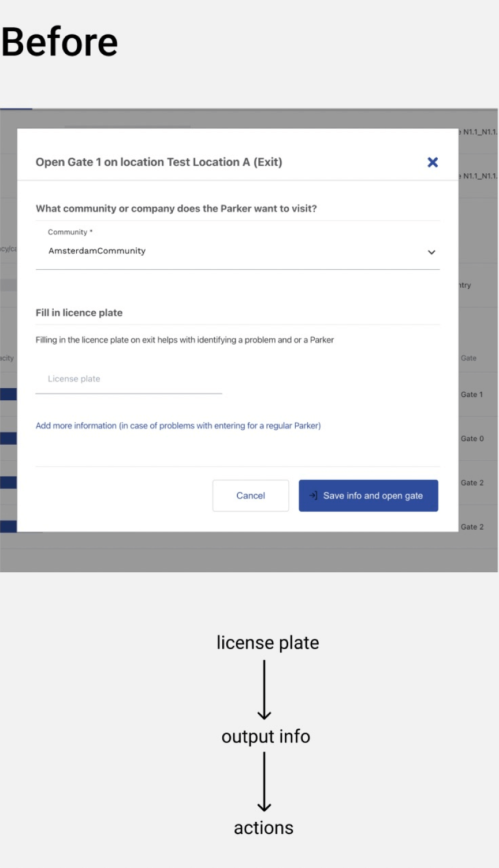Expand the Community dropdown chevron
Image resolution: width=499 pixels, height=868 pixels.
click(431, 252)
